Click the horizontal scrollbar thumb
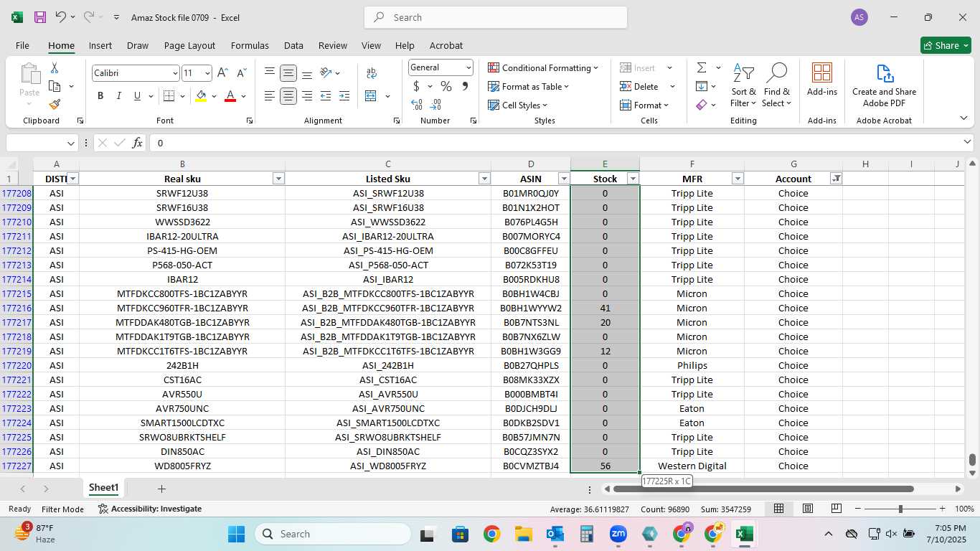 [763, 489]
